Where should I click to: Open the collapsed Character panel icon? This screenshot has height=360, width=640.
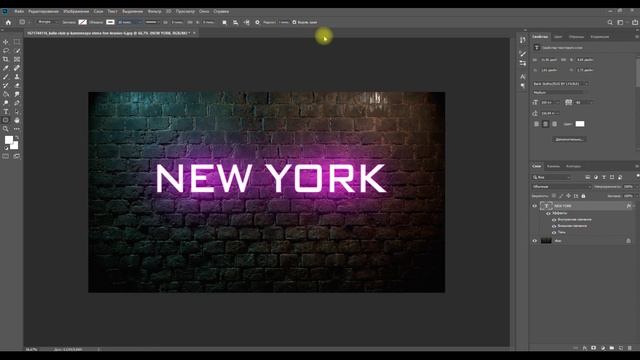(523, 76)
